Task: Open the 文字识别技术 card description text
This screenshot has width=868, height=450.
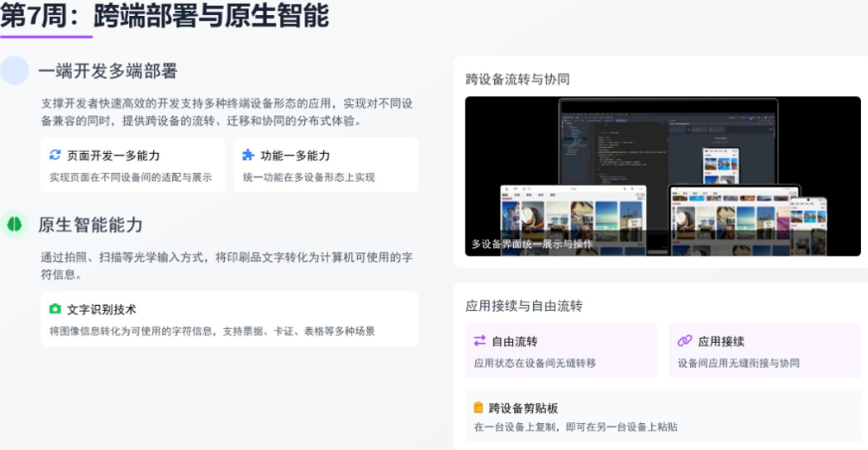Action: [212, 331]
